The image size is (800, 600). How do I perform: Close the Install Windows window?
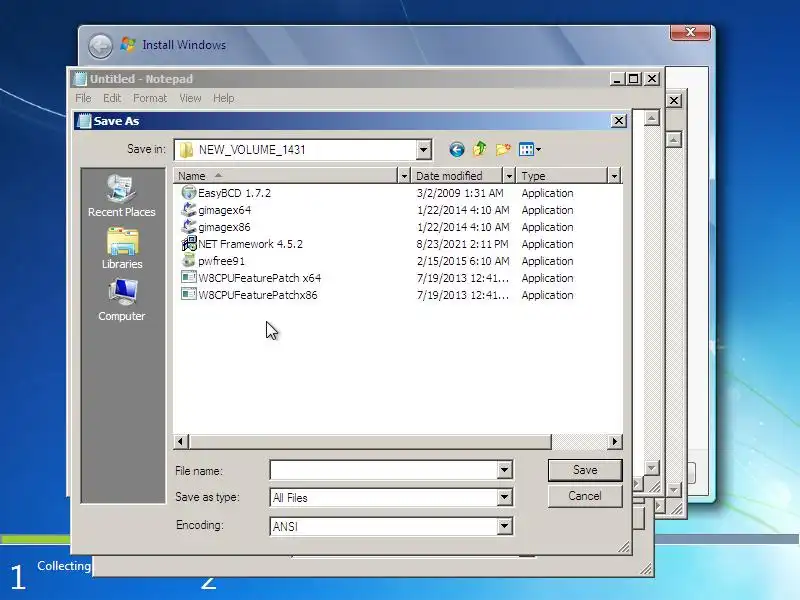[x=690, y=32]
